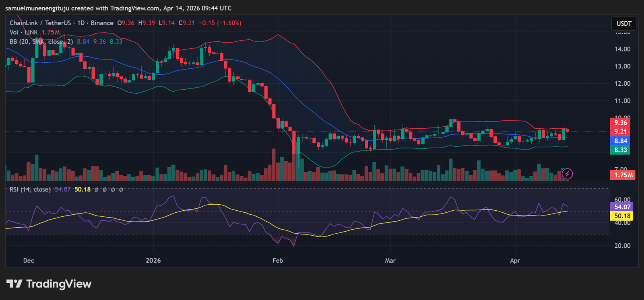The width and height of the screenshot is (644, 300).
Task: Click the purple 54.07 RSI axis label
Action: (x=622, y=207)
